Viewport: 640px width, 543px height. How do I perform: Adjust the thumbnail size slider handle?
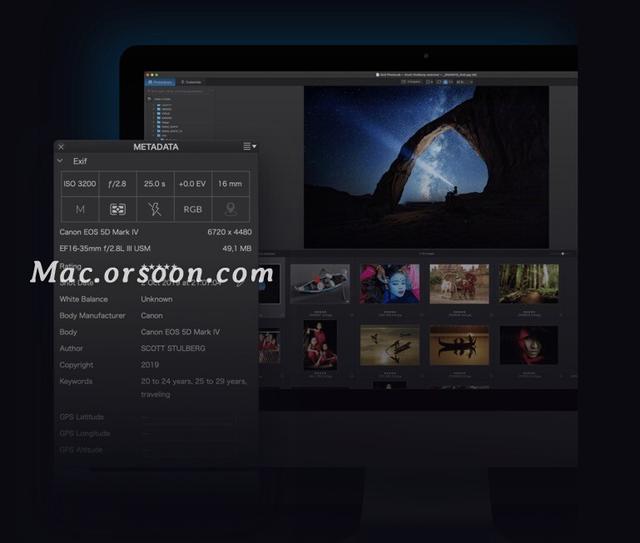point(562,254)
